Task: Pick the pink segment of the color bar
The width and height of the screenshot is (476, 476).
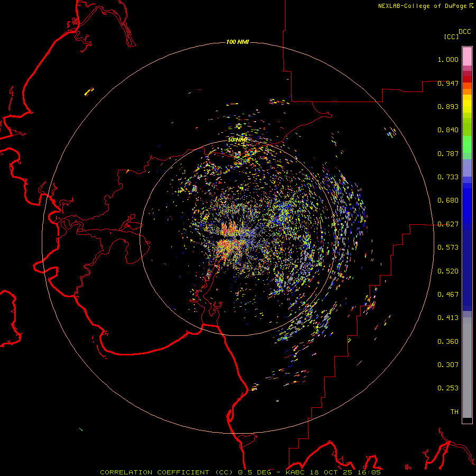Action: [x=467, y=57]
